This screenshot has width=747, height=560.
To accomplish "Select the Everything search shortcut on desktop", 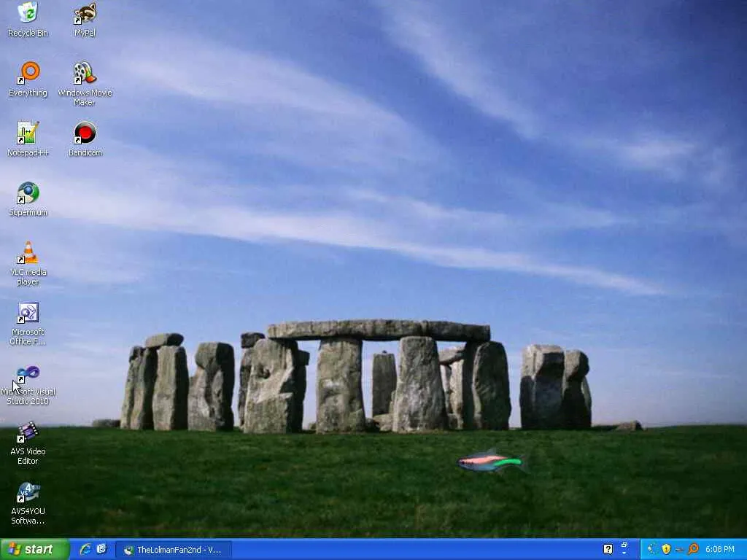I will [x=28, y=79].
